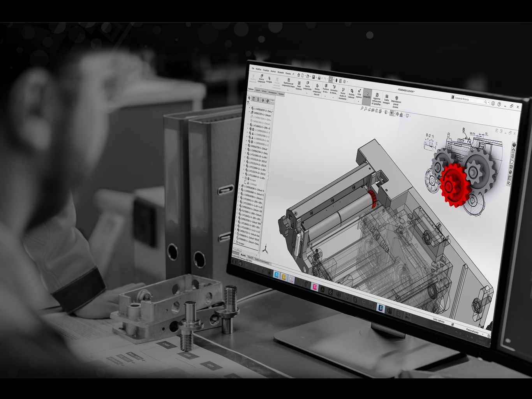Open the Acrobat icon in the taskbar
532x399 pixels.
[322, 289]
